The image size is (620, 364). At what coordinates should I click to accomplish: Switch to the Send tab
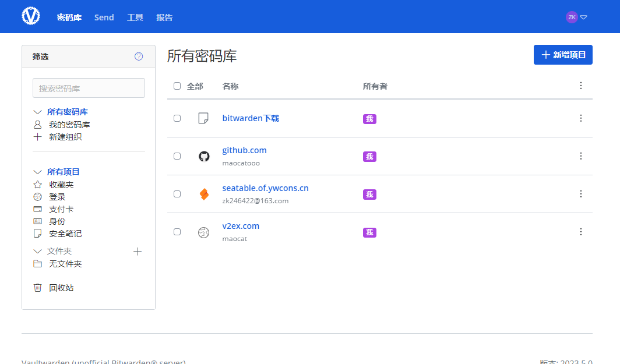[104, 17]
